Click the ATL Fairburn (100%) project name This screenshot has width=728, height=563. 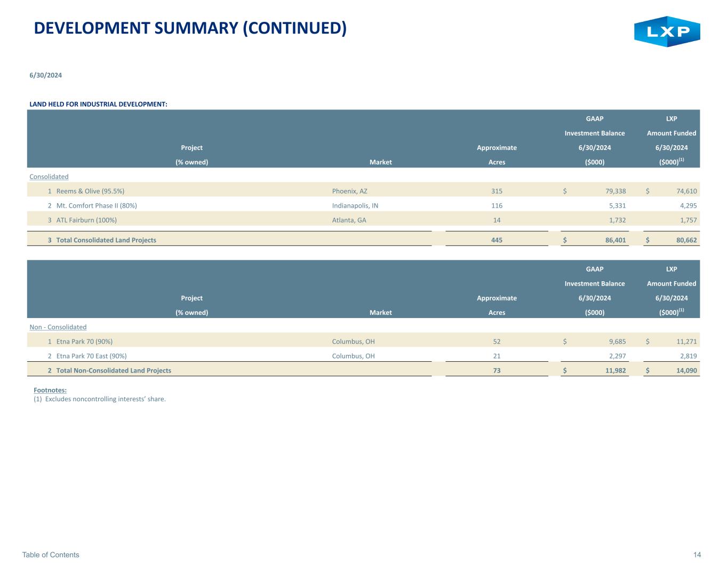click(86, 220)
